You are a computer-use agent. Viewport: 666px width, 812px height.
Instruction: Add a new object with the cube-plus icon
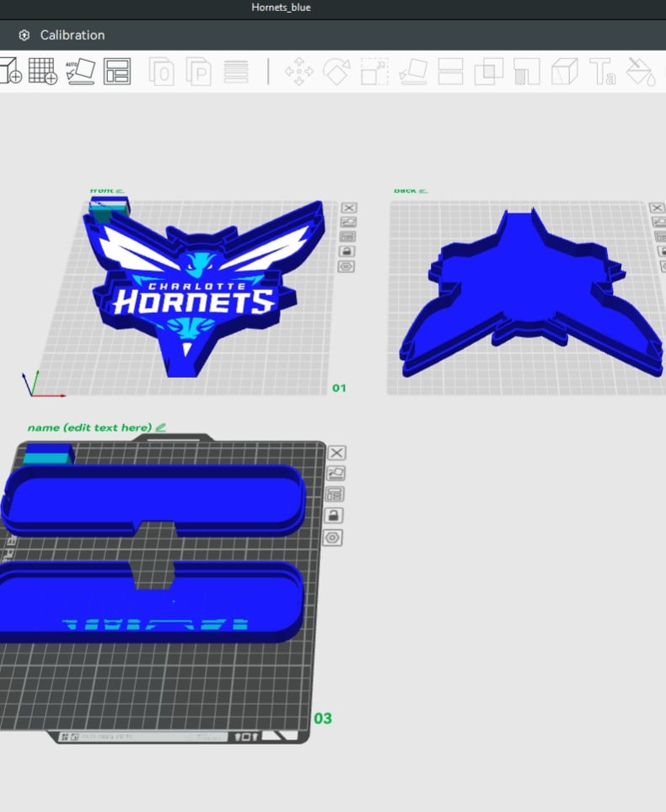[x=10, y=71]
